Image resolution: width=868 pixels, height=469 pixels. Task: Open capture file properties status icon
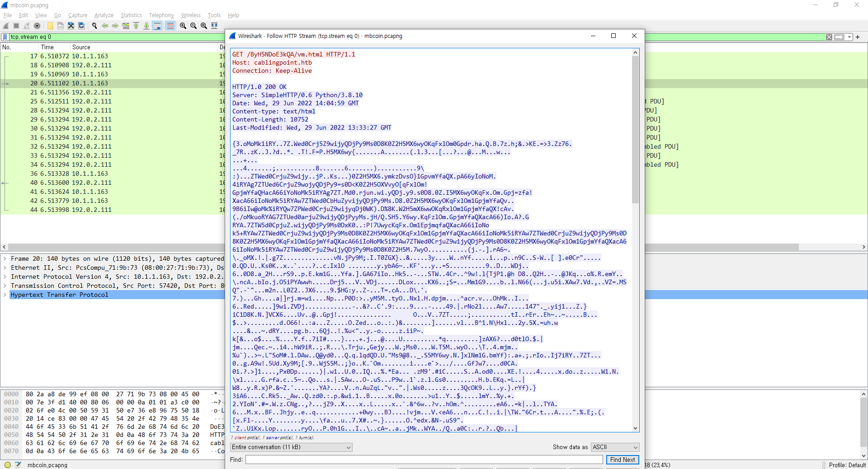click(18, 464)
